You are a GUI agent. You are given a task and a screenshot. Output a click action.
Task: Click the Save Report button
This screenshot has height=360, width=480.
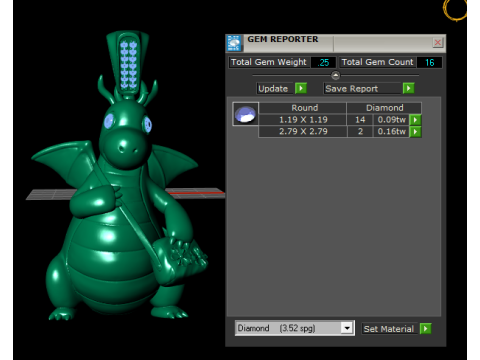pyautogui.click(x=362, y=89)
